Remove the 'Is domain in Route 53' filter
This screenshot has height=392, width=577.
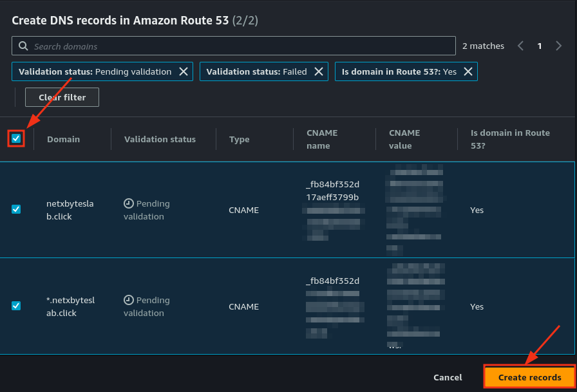pos(468,71)
